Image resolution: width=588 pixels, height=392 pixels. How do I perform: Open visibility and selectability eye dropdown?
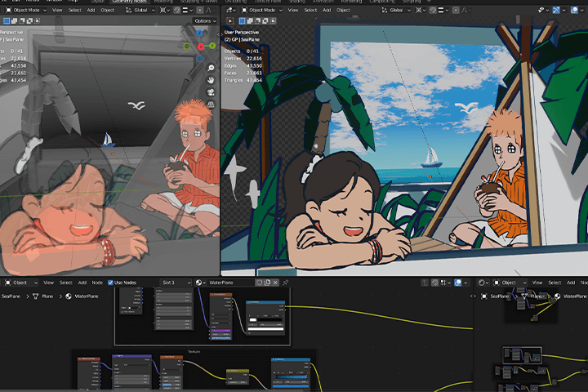tap(543, 10)
